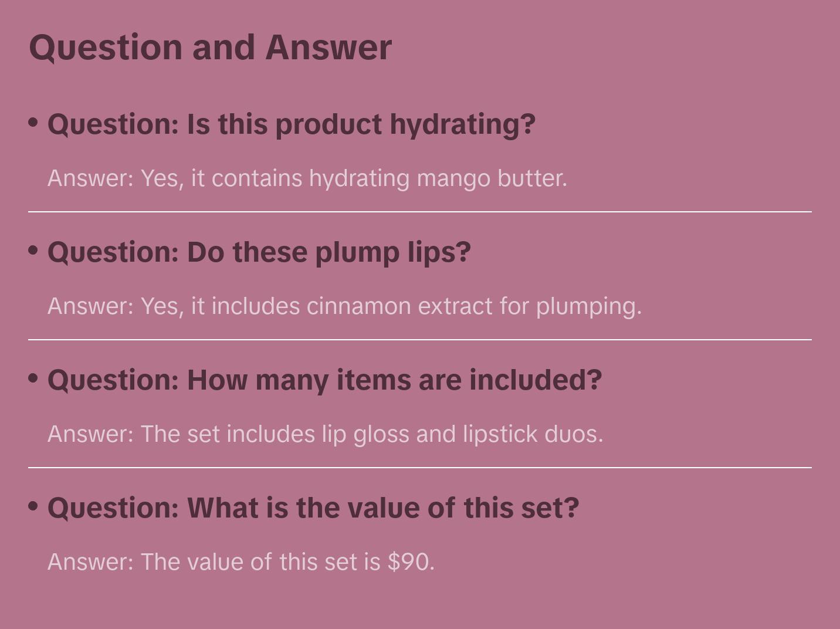This screenshot has height=629, width=840.
Task: Select the answer beginning "The value of this set"
Action: pyautogui.click(x=241, y=562)
